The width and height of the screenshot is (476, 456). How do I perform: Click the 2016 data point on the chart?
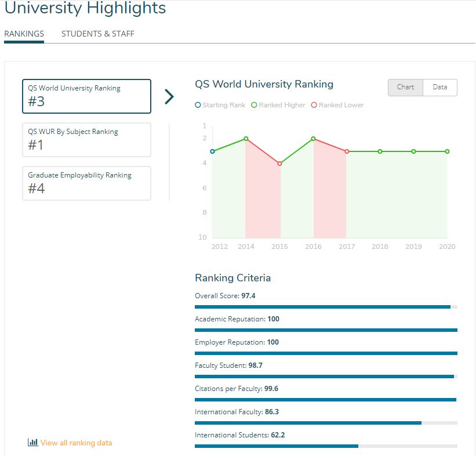pos(313,139)
